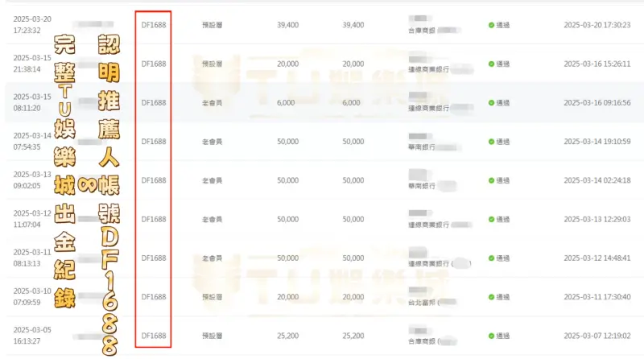Image resolution: width=644 pixels, height=359 pixels.
Task: Click green check icon for 6,000 withdrawal
Action: pyautogui.click(x=491, y=102)
